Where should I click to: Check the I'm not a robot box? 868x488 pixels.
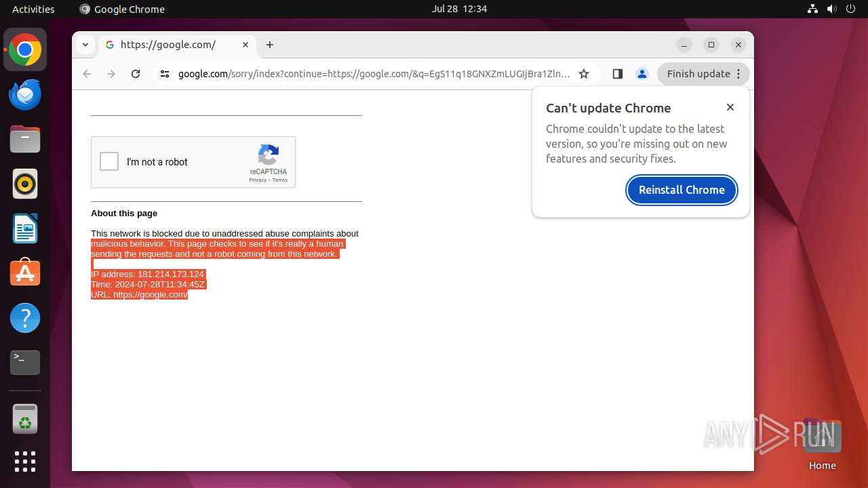tap(109, 161)
